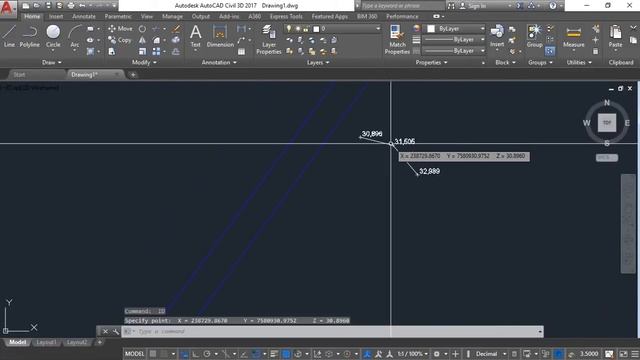Switch to the Annotate ribbon tab
The width and height of the screenshot is (640, 360).
[x=84, y=16]
